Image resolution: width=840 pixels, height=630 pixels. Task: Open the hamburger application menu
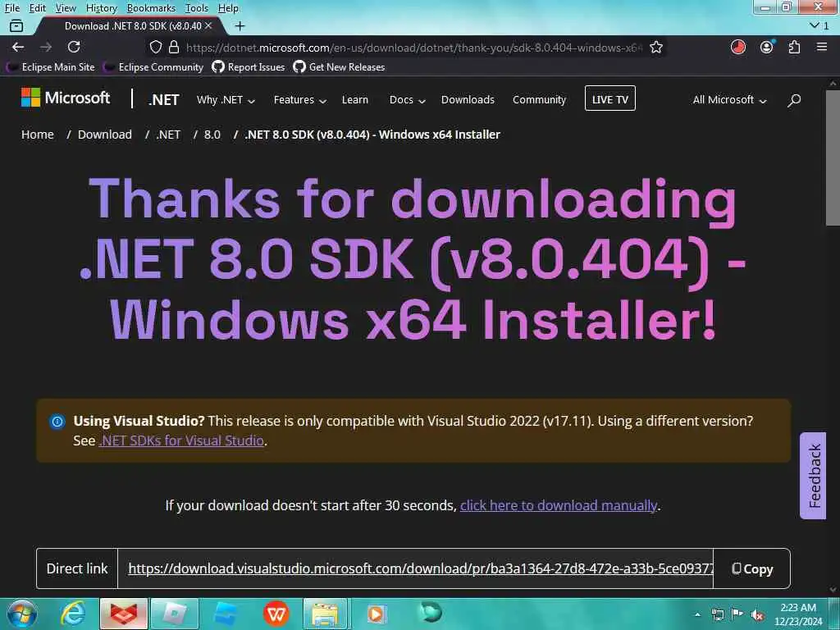(x=822, y=47)
